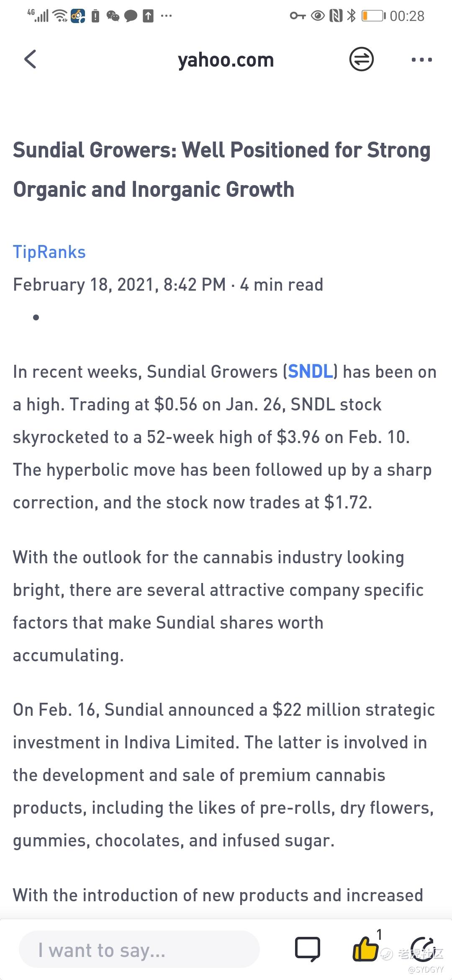Screen dimensions: 452x980
Task: Open the three-dot more options menu
Action: 421,59
